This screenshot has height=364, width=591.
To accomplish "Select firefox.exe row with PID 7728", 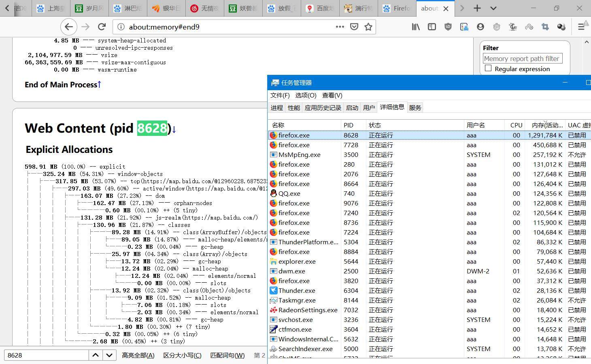I will point(429,145).
